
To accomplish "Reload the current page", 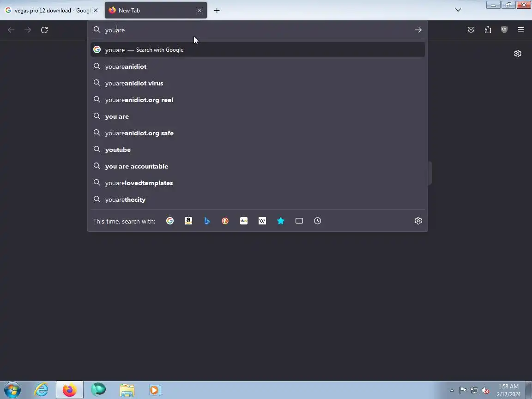I will coord(44,30).
